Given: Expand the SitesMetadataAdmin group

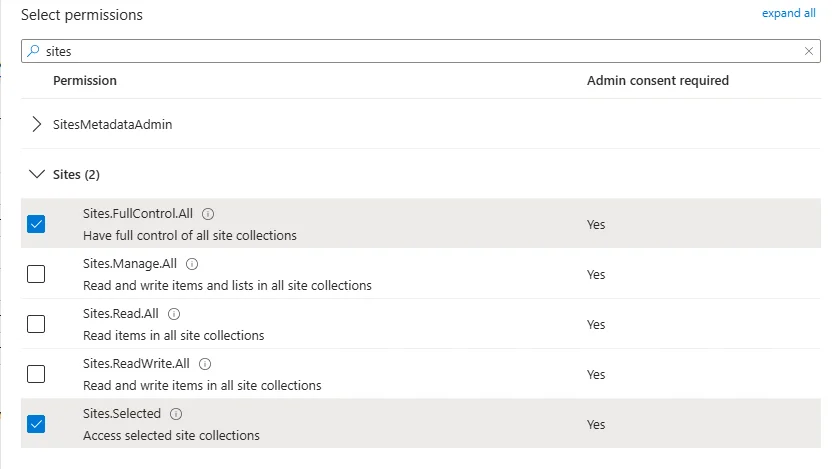Looking at the screenshot, I should click(36, 124).
